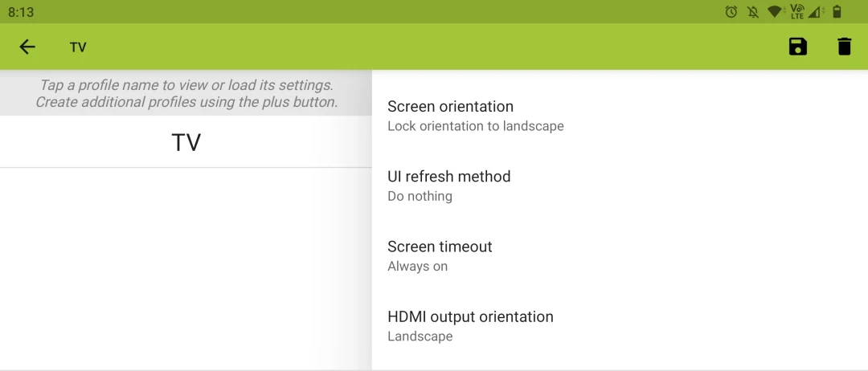Tap the TV title in the toolbar
The height and width of the screenshot is (371, 868).
78,47
